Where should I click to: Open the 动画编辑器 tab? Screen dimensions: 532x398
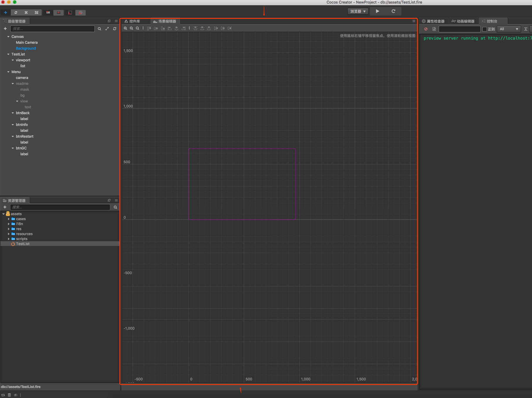pyautogui.click(x=463, y=21)
